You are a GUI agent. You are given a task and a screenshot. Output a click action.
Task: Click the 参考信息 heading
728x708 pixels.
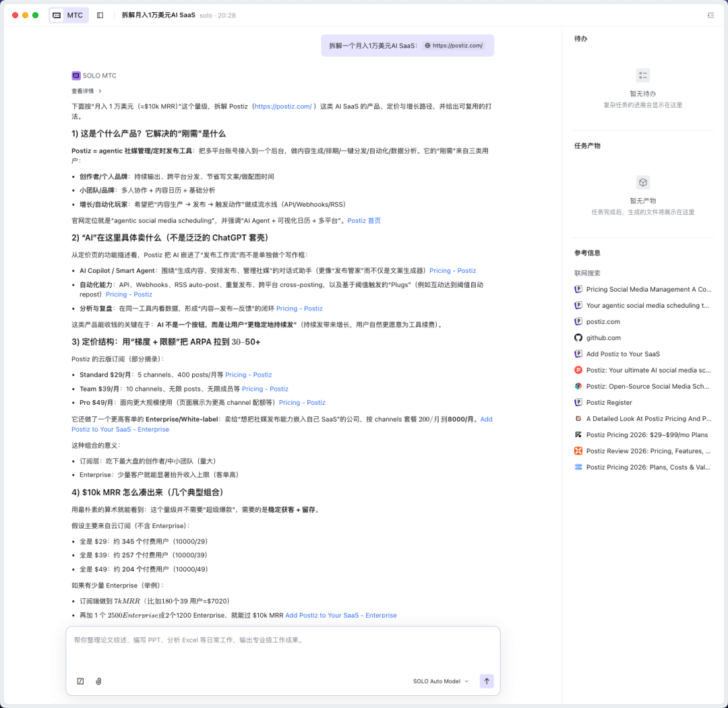pyautogui.click(x=587, y=253)
